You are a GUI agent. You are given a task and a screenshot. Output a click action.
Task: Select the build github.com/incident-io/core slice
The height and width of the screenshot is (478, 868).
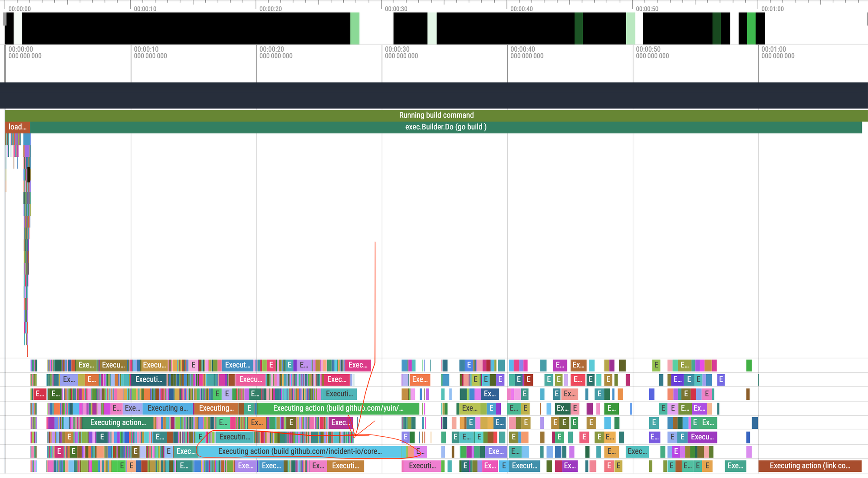[299, 452]
